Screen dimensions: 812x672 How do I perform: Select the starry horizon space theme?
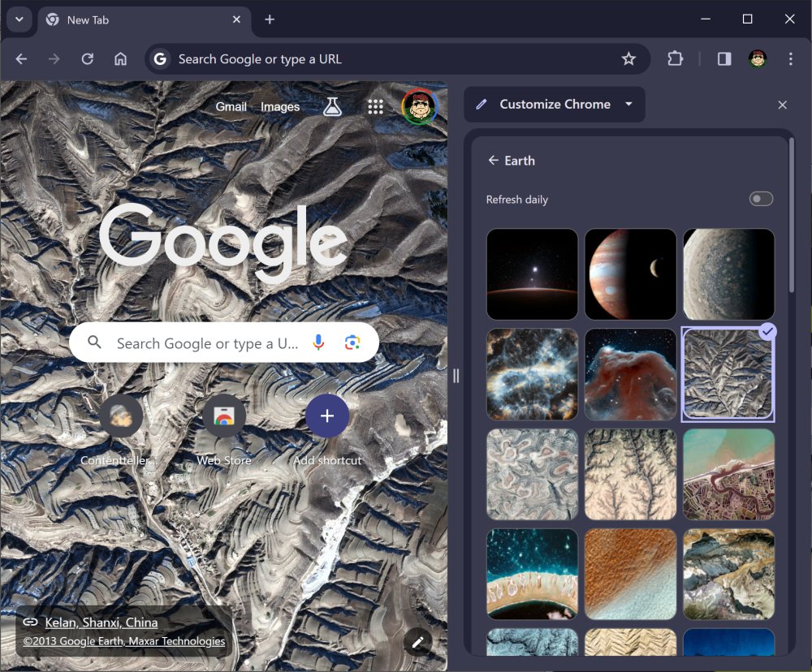(x=533, y=274)
